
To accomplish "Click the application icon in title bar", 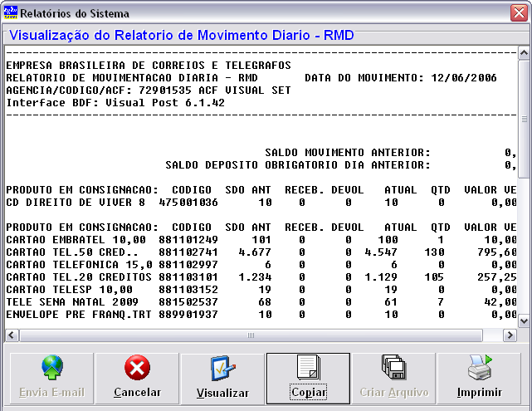I will (x=10, y=12).
